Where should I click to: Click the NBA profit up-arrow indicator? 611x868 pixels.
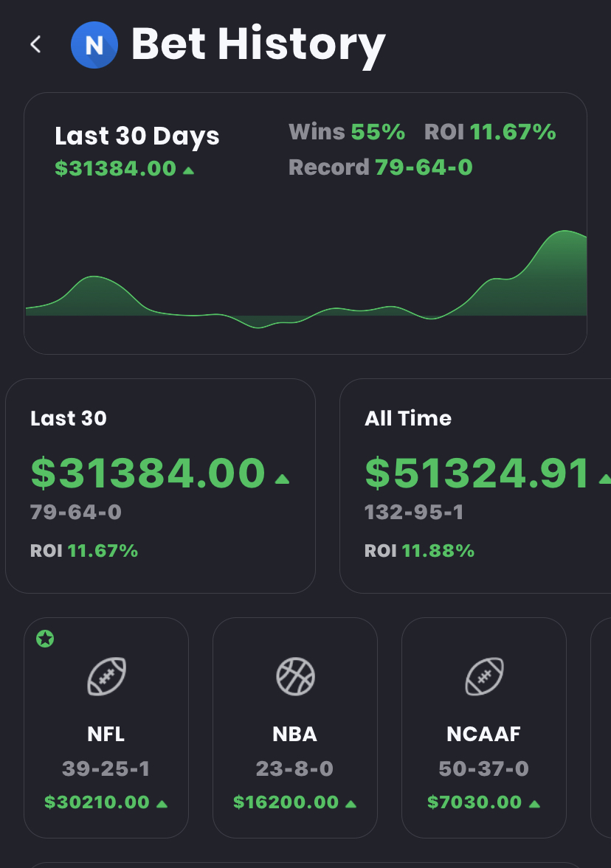pos(351,804)
